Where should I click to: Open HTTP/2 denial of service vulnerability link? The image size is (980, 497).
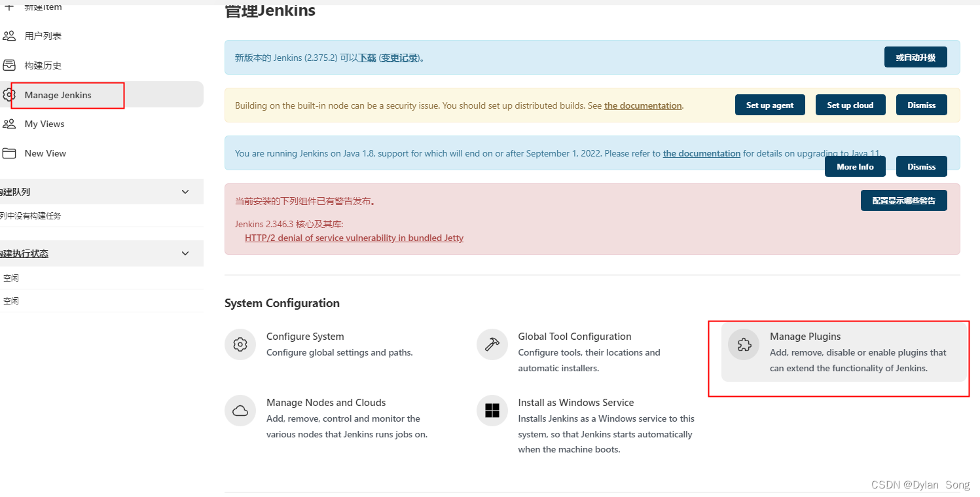click(354, 238)
